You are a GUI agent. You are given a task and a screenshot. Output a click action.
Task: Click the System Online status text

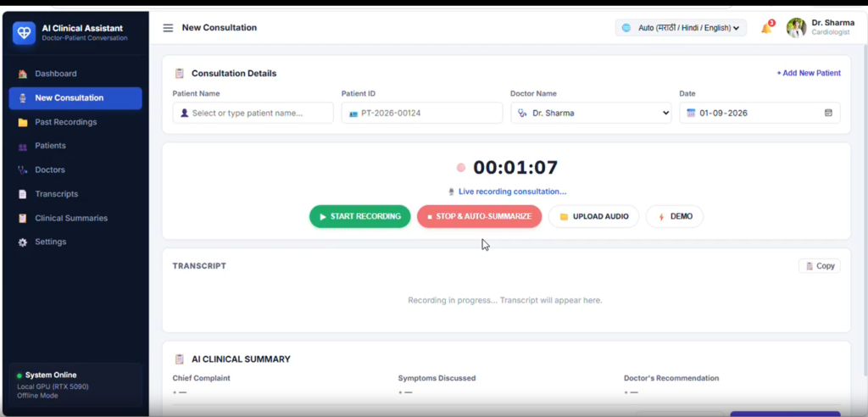click(x=51, y=375)
